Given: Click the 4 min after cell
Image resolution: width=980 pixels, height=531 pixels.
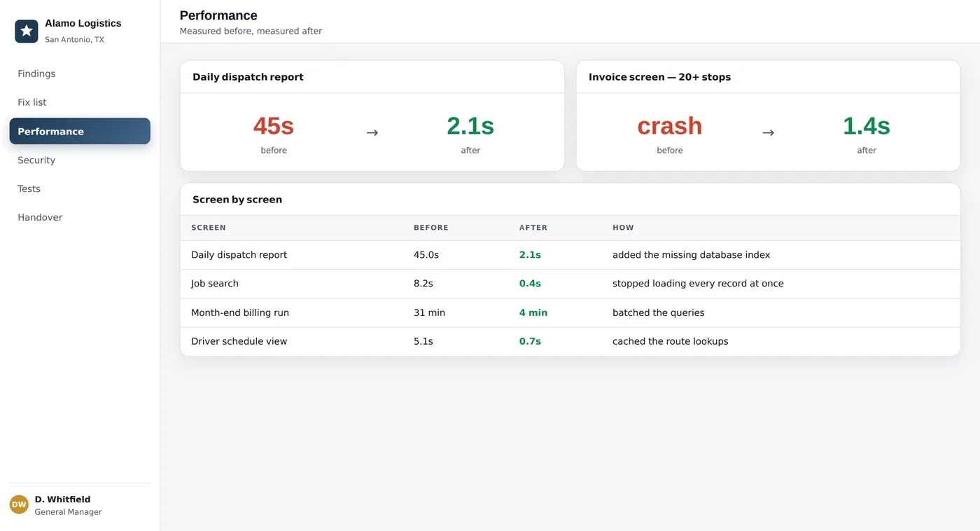Looking at the screenshot, I should (x=533, y=313).
